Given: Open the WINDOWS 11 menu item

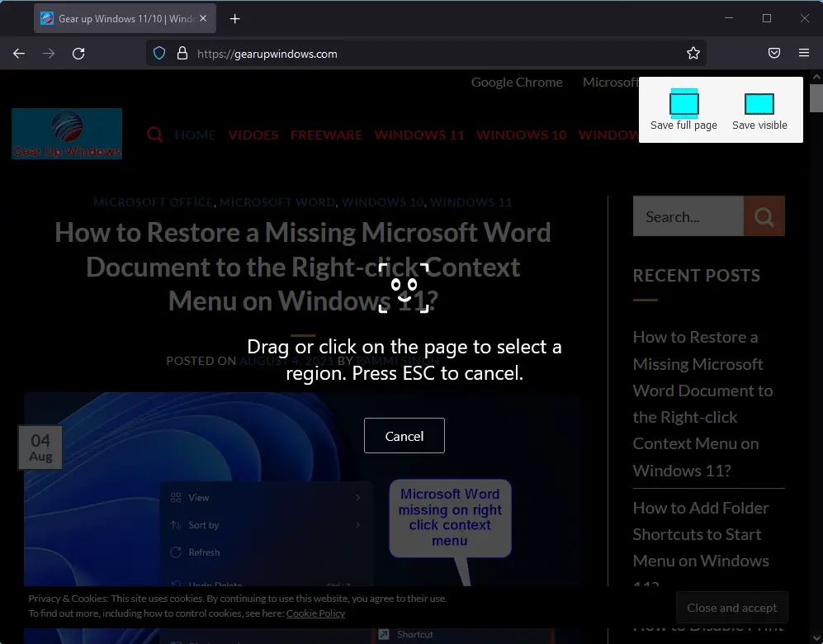Looking at the screenshot, I should [419, 135].
